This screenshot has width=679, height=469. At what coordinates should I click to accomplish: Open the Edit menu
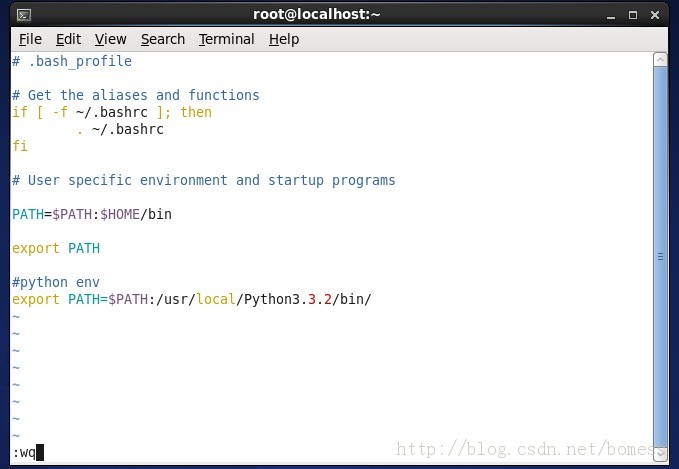68,39
